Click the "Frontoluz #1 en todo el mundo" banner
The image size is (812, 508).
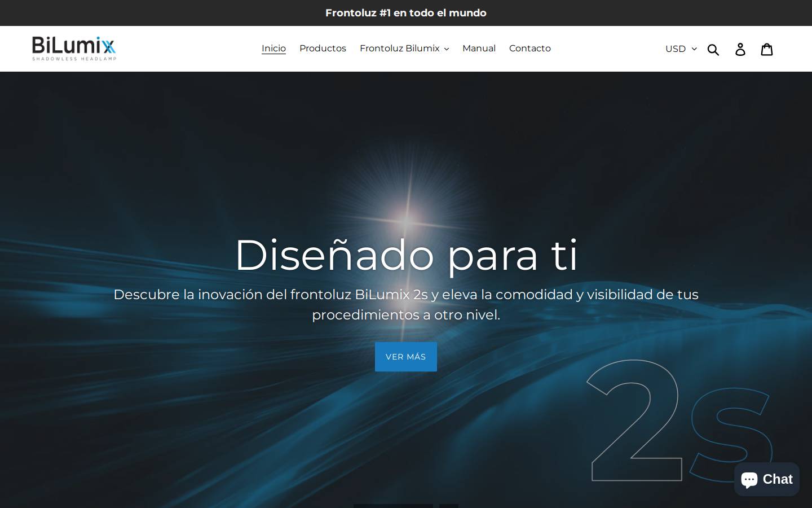click(x=406, y=13)
